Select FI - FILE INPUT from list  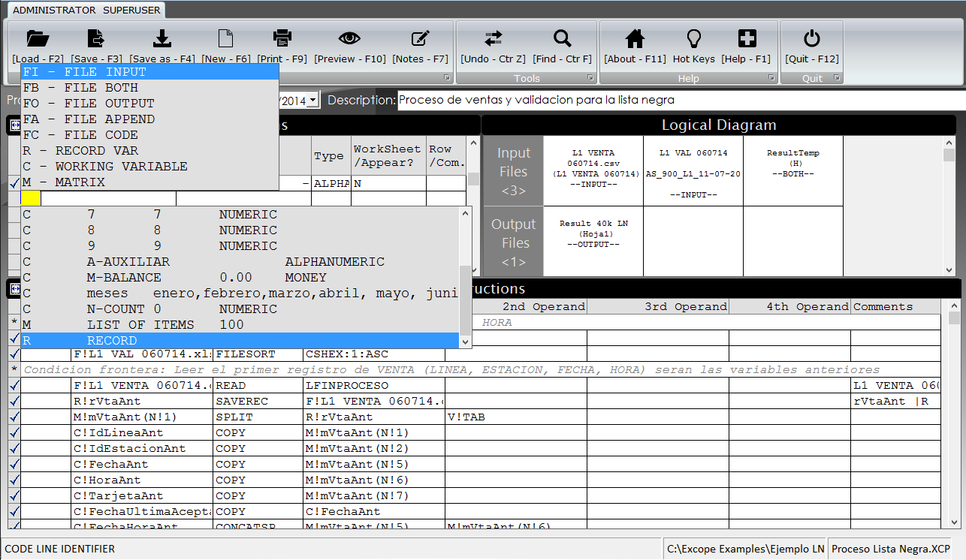coord(149,72)
